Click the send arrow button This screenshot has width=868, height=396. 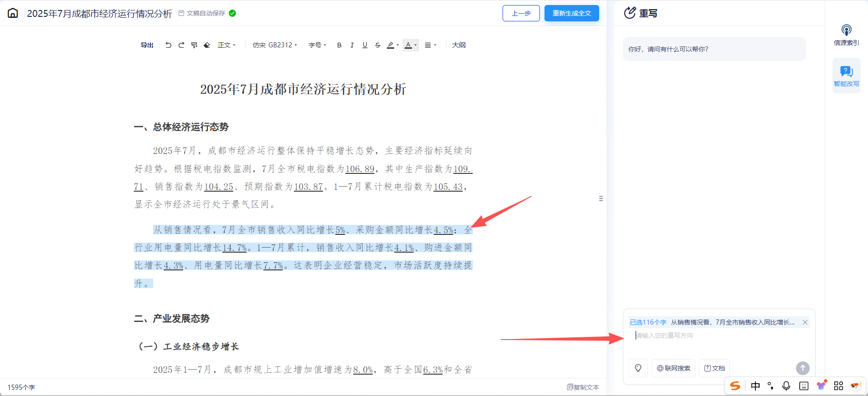[x=803, y=368]
